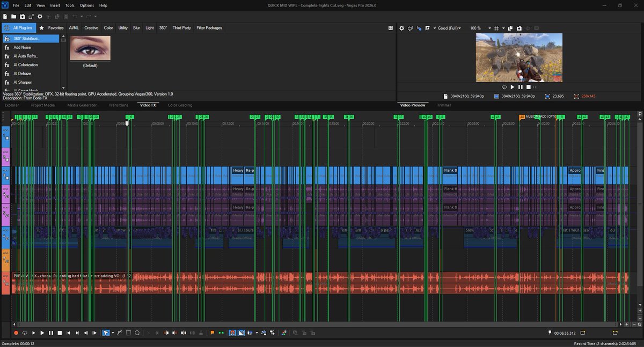Click the external monitor preview icon
The image size is (644, 347).
tap(410, 28)
